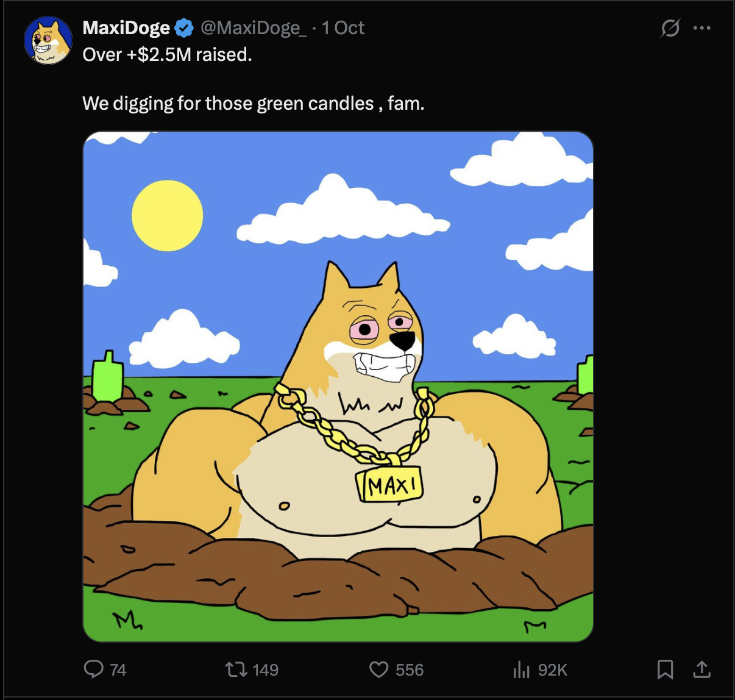Viewport: 735px width, 700px height.
Task: Open the three-dot More options menu
Action: (702, 28)
